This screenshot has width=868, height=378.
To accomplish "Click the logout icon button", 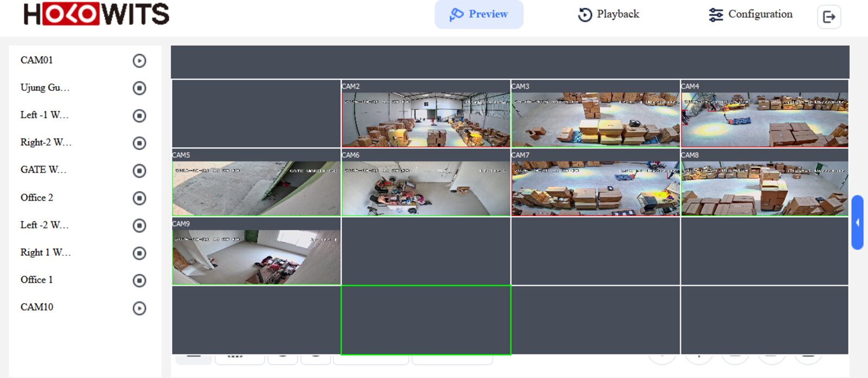I will 829,17.
